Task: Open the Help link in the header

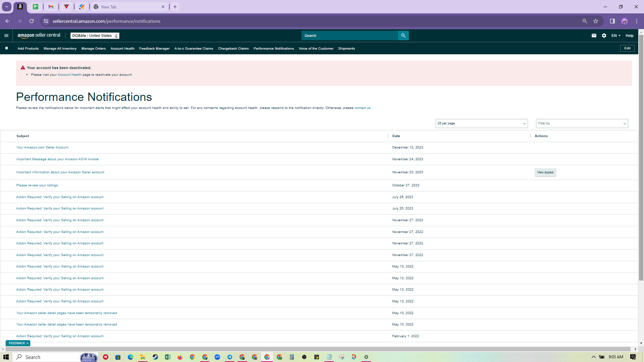Action: tap(630, 36)
